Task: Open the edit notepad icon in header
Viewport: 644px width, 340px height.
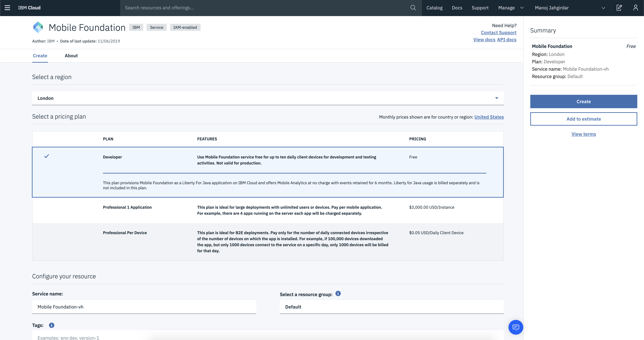Action: point(619,8)
